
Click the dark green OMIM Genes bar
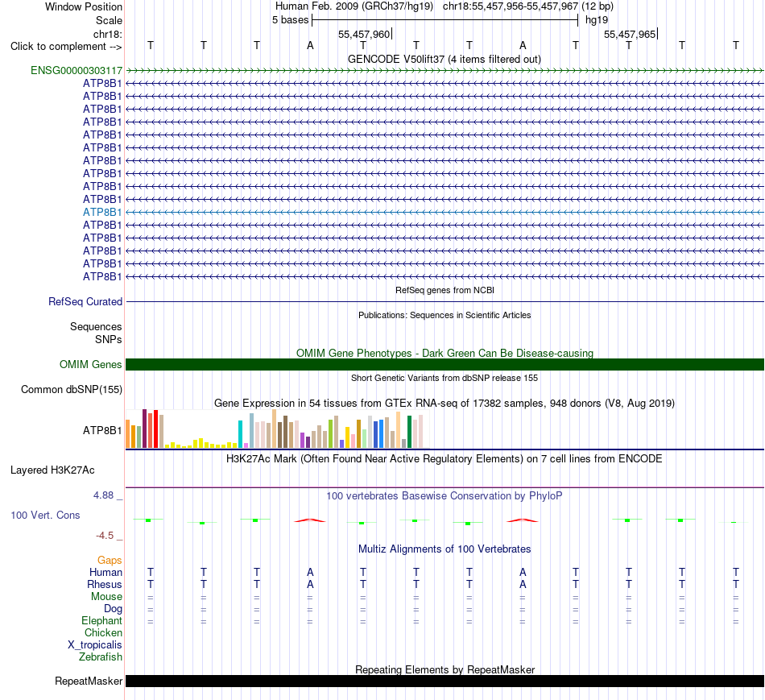pyautogui.click(x=445, y=365)
